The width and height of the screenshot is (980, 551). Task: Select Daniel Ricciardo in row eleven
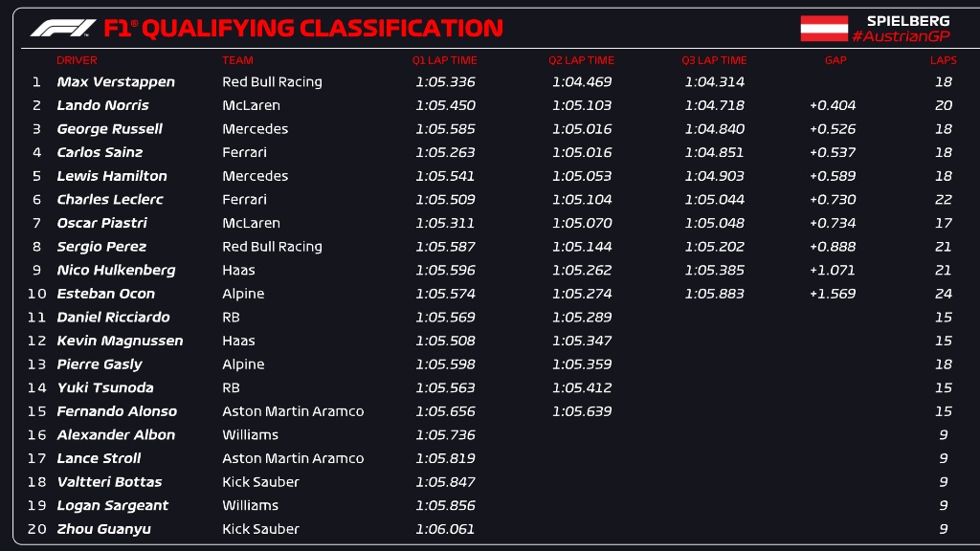pyautogui.click(x=113, y=318)
